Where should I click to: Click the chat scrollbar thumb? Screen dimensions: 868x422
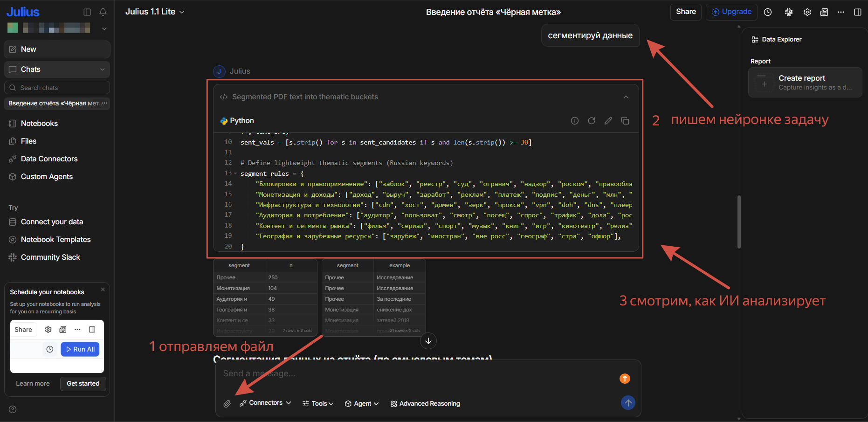point(739,222)
